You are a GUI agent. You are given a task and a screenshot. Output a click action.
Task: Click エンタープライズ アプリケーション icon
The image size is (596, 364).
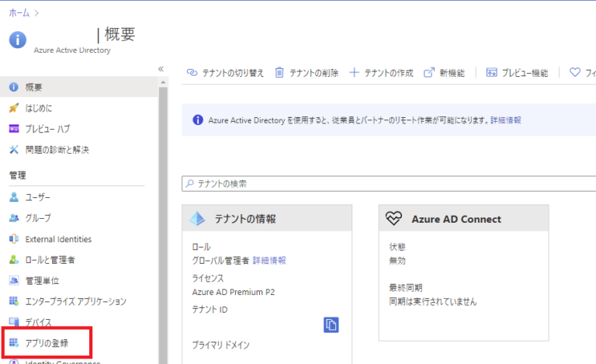(x=13, y=301)
